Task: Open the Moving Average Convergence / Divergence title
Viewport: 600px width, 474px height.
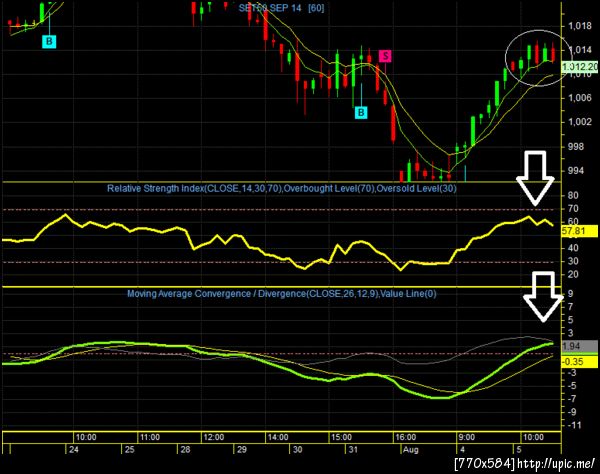Action: coord(282,293)
